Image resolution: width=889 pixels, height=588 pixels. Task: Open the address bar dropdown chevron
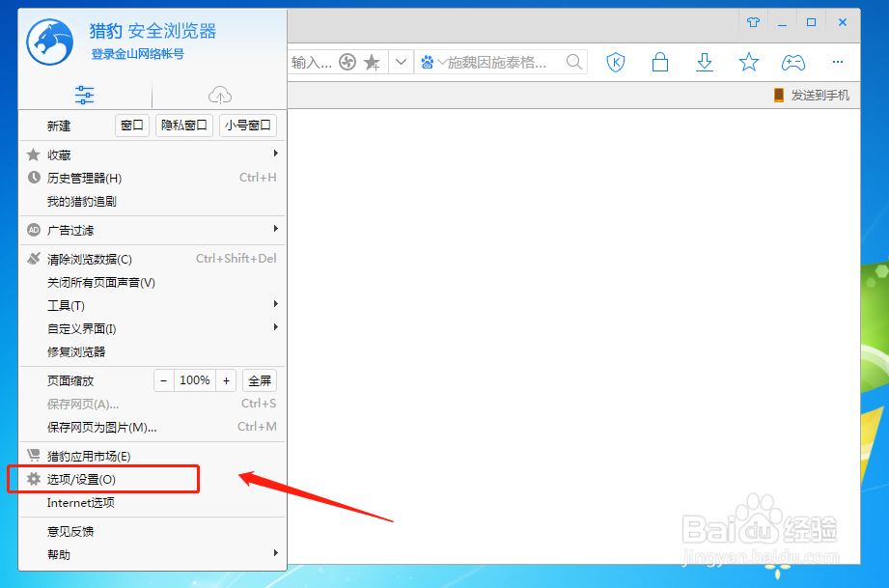(x=401, y=62)
